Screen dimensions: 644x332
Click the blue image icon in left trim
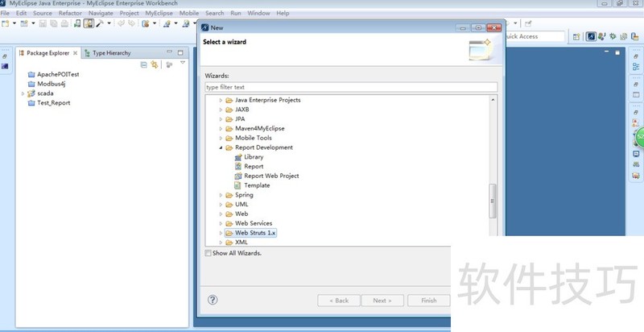coord(5,66)
